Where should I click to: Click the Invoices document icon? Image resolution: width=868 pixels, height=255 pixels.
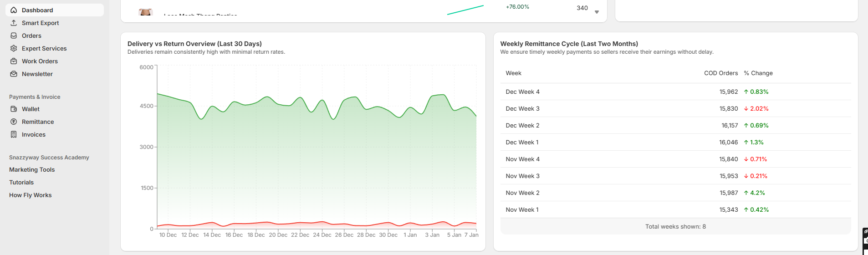[x=14, y=134]
